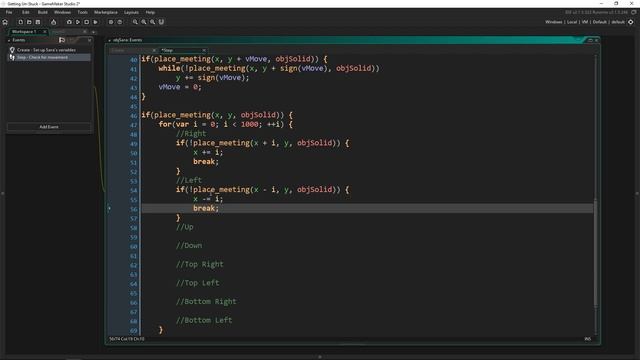This screenshot has width=640, height=360.
Task: Open a project via toolbar folder icon
Action: tap(29, 22)
